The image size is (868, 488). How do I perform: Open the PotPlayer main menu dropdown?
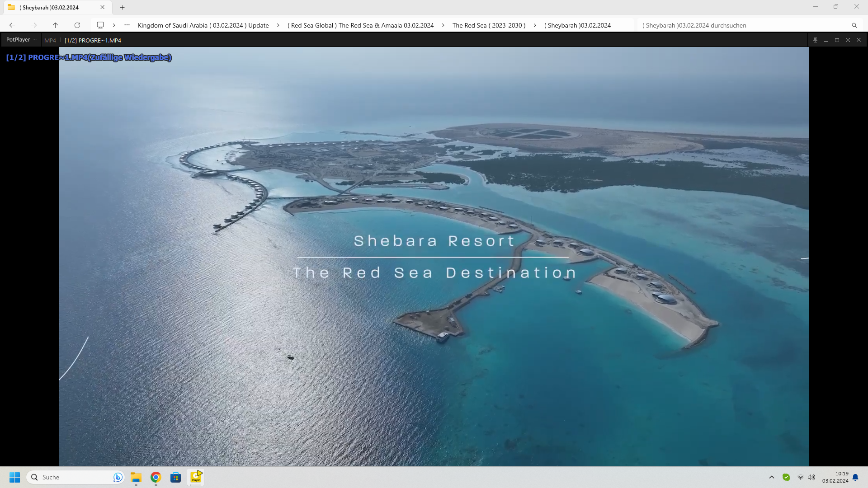pos(21,40)
